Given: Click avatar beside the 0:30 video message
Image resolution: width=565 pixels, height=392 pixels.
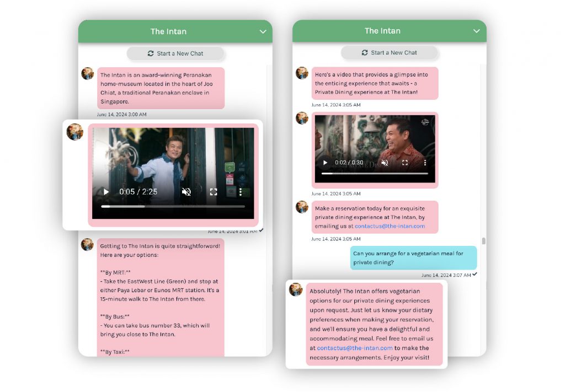Looking at the screenshot, I should pos(302,117).
